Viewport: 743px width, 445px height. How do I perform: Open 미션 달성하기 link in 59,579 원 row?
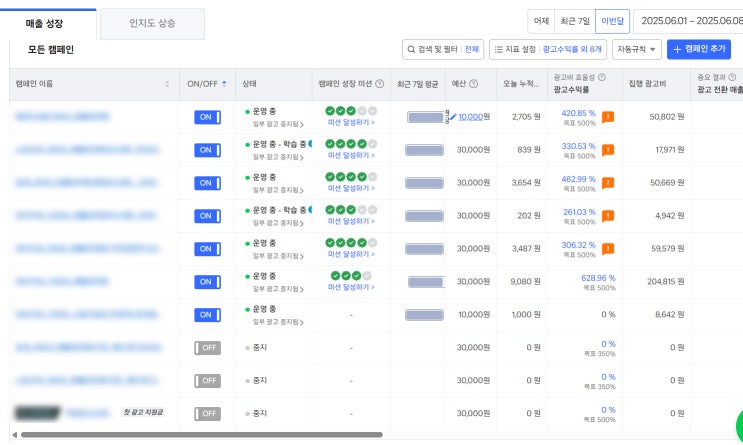(351, 254)
